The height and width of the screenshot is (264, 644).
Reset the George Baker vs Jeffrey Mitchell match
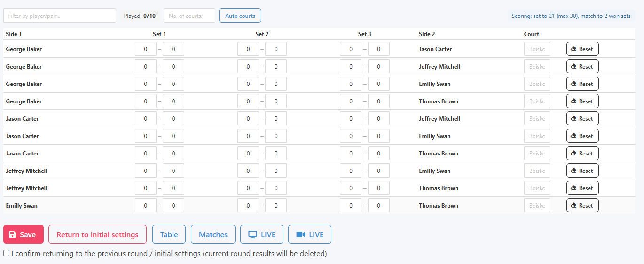[582, 66]
